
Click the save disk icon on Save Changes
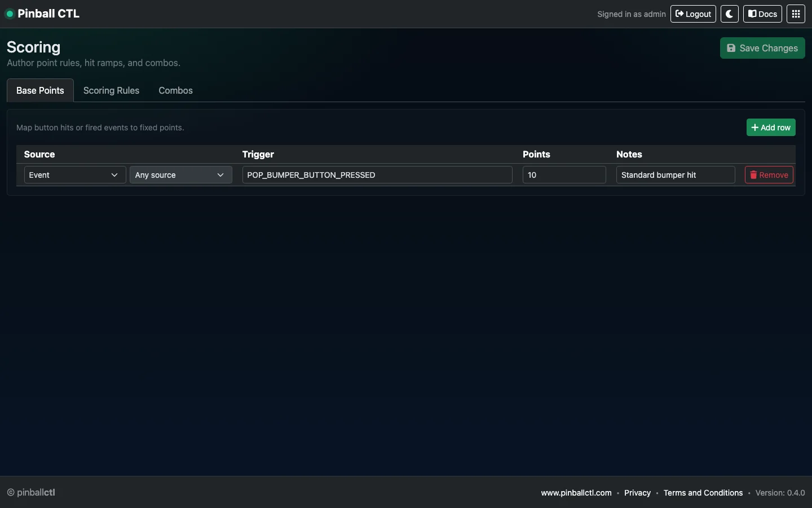[x=731, y=48]
